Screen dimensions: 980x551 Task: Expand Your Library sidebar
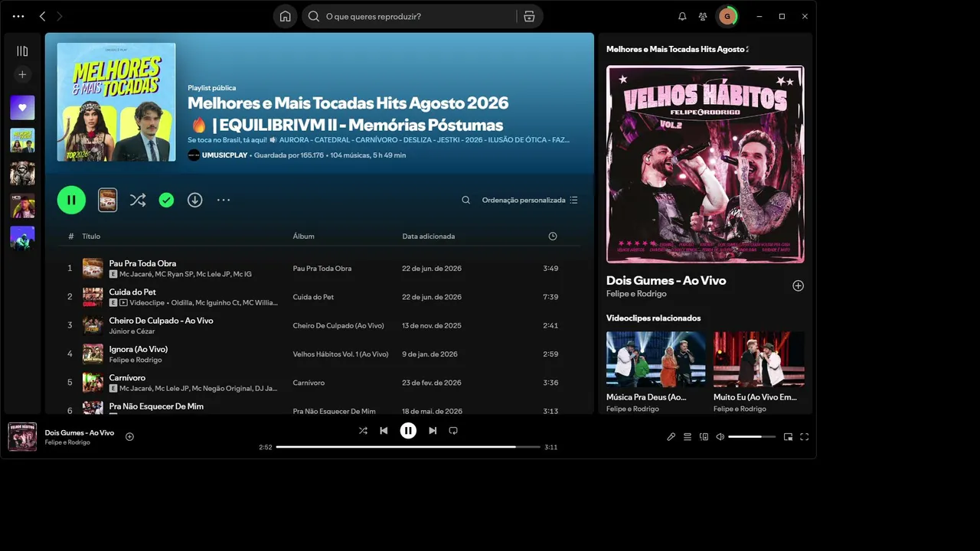(22, 51)
